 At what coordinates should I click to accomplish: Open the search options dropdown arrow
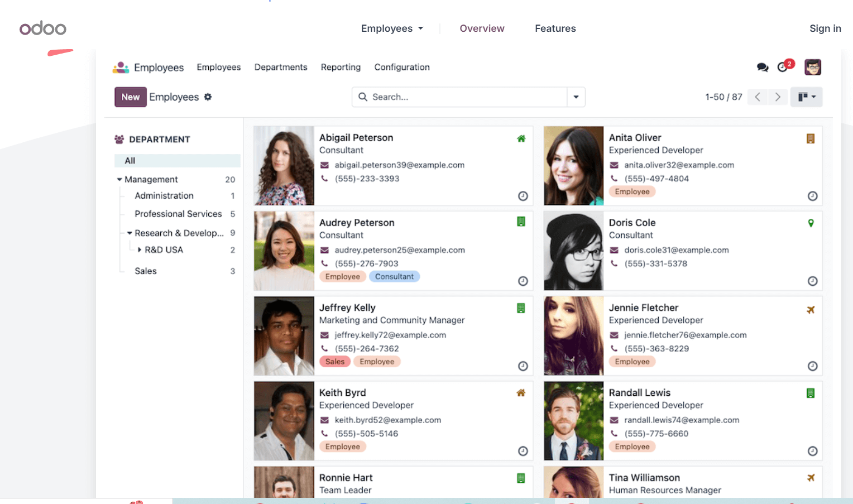pyautogui.click(x=576, y=97)
